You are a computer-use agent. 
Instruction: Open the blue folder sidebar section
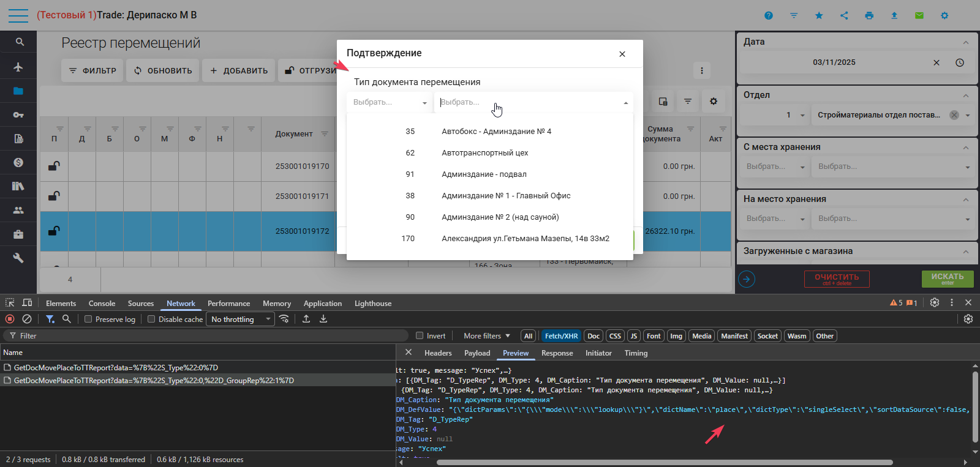pyautogui.click(x=18, y=91)
